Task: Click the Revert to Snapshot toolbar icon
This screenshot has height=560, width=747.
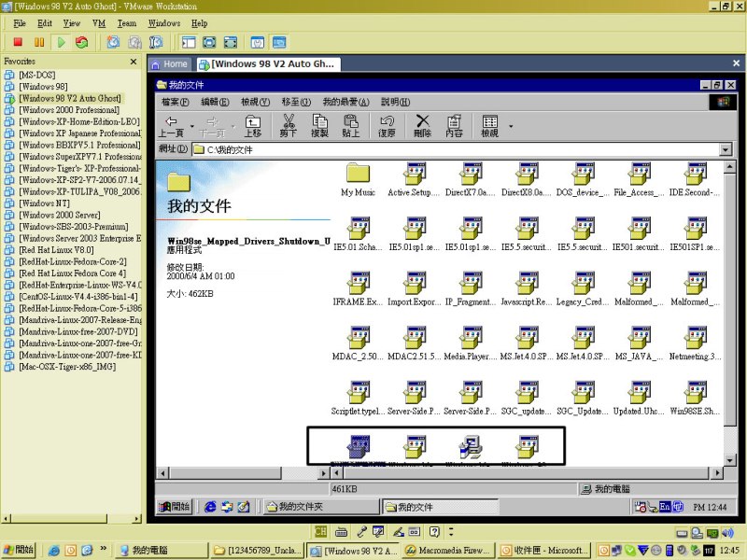Action: coord(134,42)
